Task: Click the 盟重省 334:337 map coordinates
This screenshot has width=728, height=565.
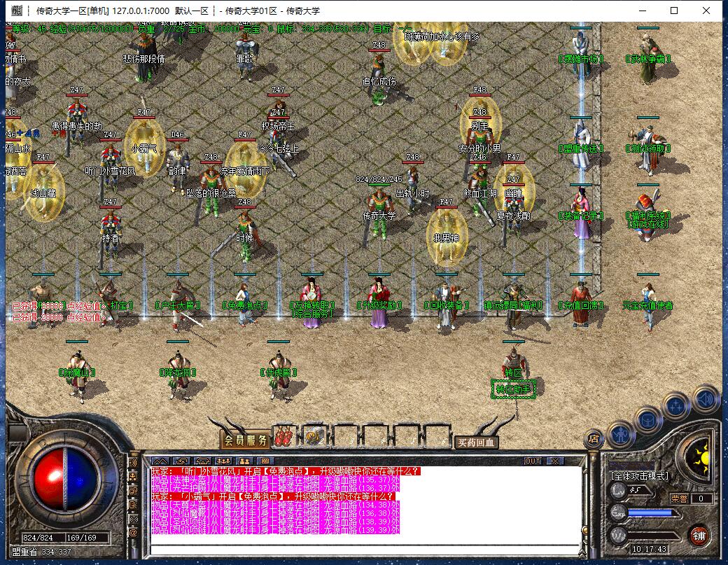Action: (x=41, y=552)
